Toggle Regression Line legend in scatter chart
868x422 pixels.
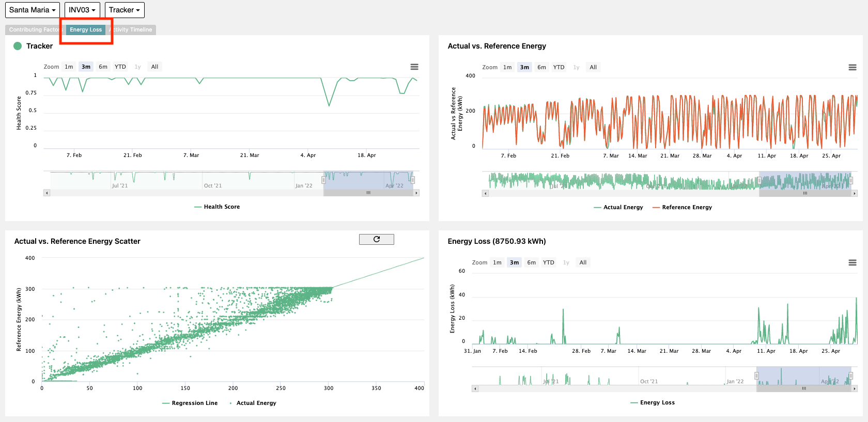[x=190, y=403]
